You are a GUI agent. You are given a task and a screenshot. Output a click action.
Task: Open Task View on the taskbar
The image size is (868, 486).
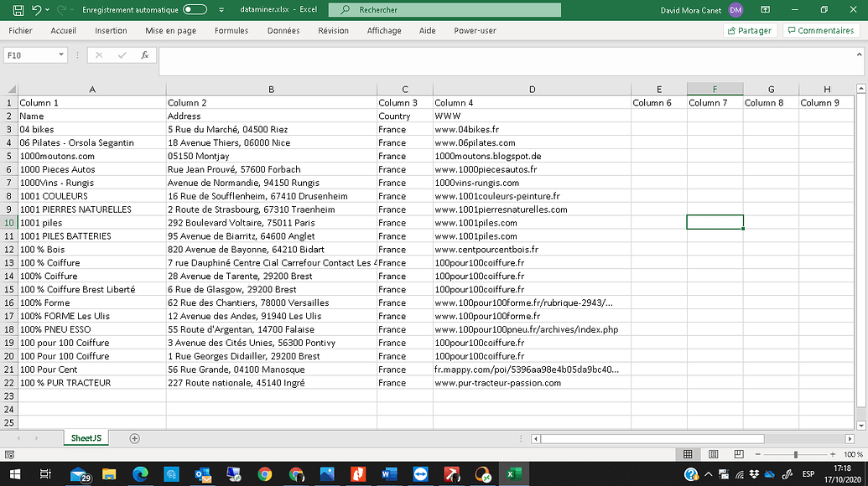click(45, 474)
